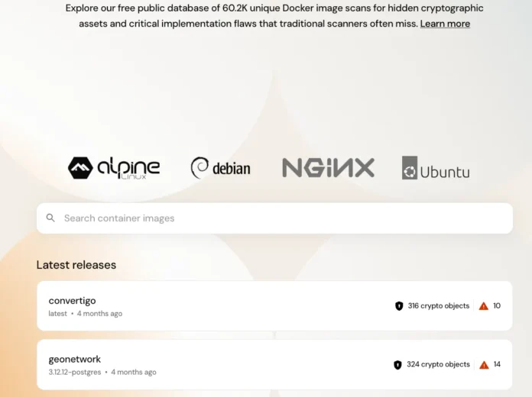Click the shield icon in convertigo row
The image size is (532, 397).
(x=399, y=306)
